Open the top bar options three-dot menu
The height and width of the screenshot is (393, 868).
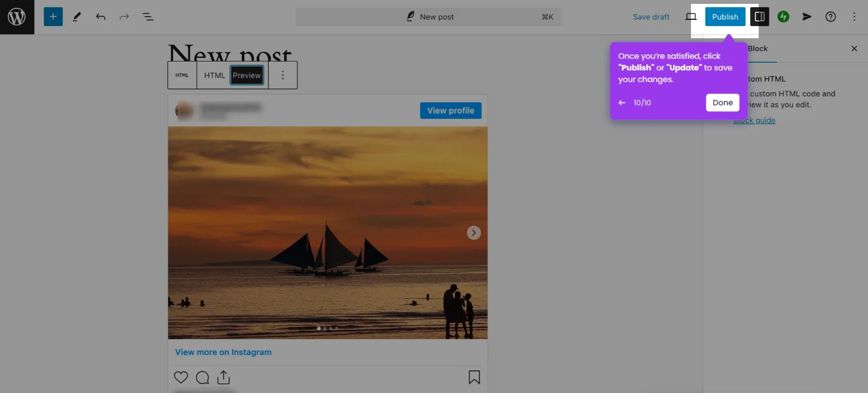click(x=854, y=17)
